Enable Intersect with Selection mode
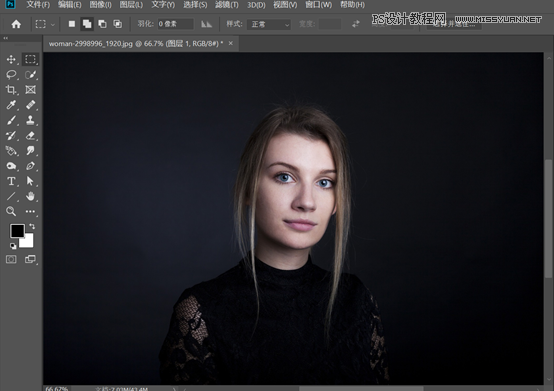The image size is (554, 391). tap(118, 24)
